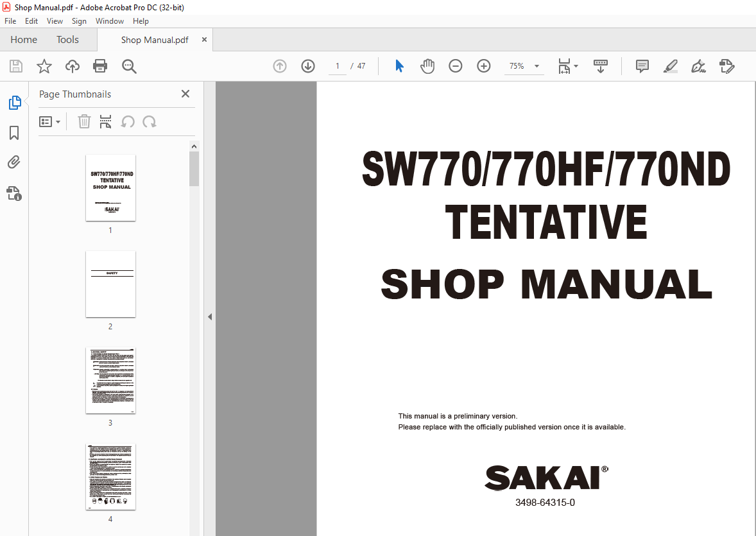Open thumbnail options dropdown menu
The height and width of the screenshot is (536, 756).
click(49, 121)
